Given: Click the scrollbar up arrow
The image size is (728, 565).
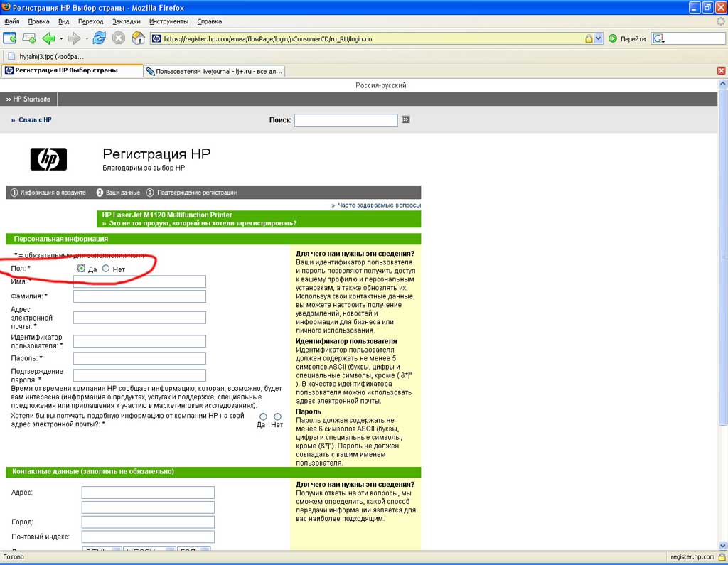Looking at the screenshot, I should 723,84.
